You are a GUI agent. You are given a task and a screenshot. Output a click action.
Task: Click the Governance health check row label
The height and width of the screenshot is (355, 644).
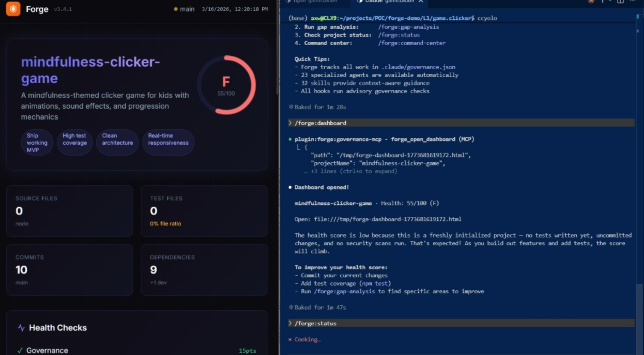point(47,351)
